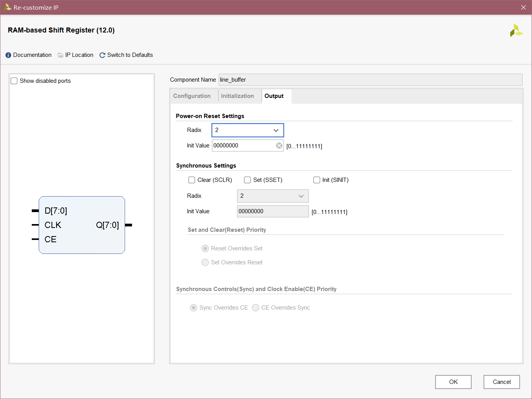Screen dimensions: 532x399
Task: Select CE Overrides Sync radio button
Action: (x=256, y=308)
